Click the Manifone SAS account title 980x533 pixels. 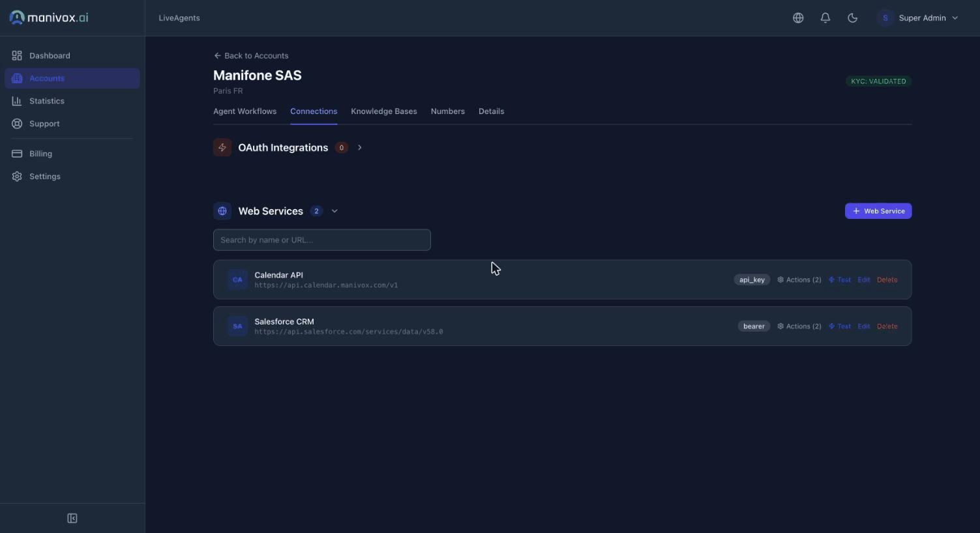coord(258,76)
